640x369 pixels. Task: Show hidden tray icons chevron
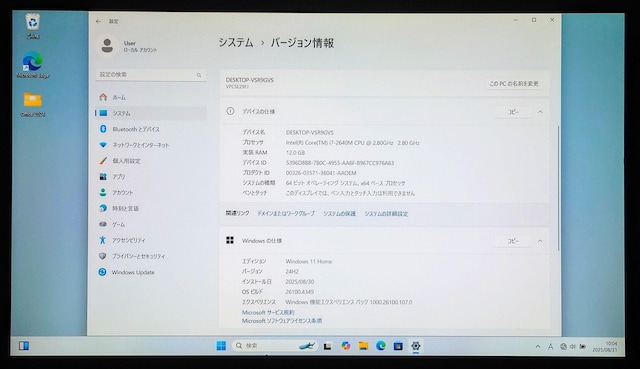click(538, 347)
